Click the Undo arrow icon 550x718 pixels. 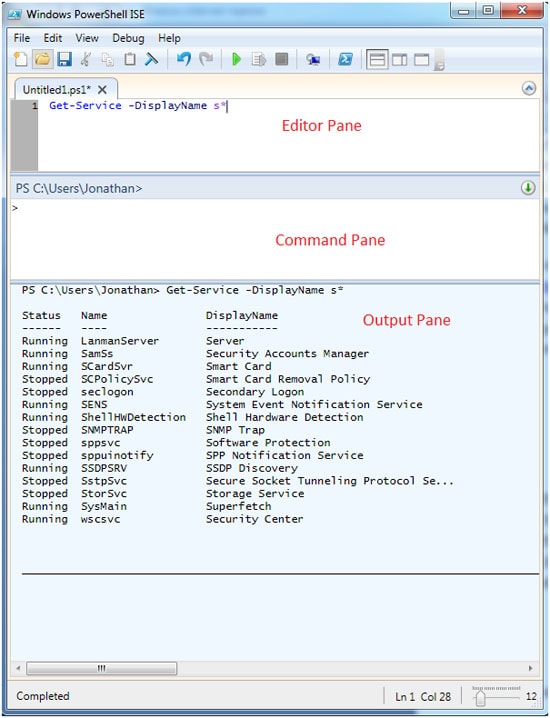[x=184, y=60]
